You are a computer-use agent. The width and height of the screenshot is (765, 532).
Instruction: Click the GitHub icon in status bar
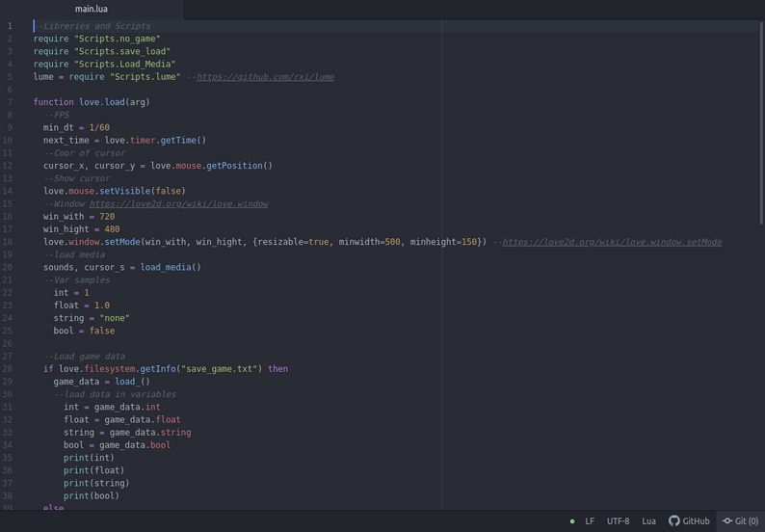(x=689, y=521)
